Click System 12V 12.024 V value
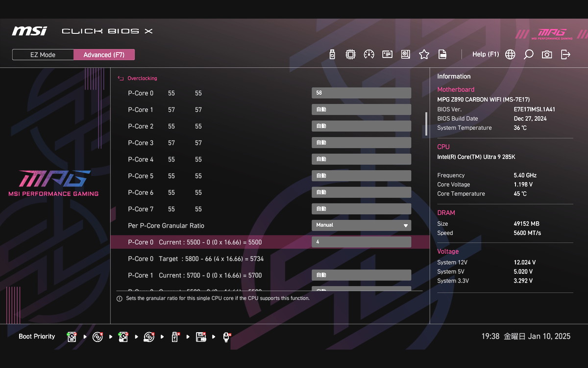Screen dimensions: 588x368 pyautogui.click(x=525, y=263)
